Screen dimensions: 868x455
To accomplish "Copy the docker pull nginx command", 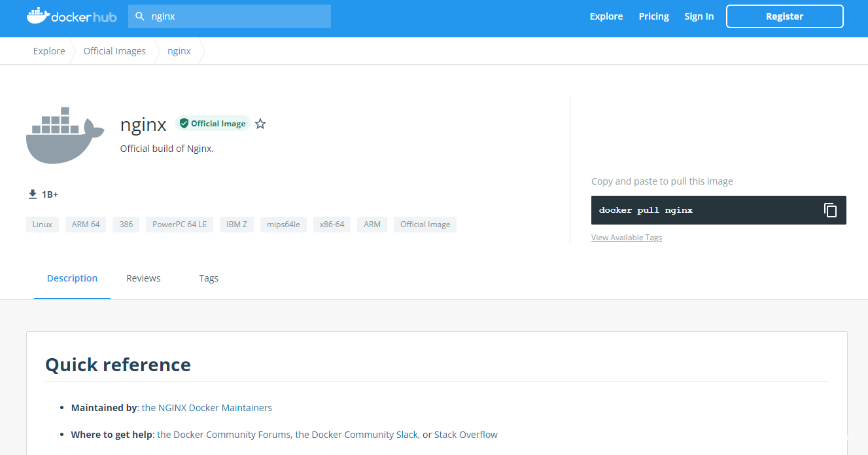I will coord(830,210).
